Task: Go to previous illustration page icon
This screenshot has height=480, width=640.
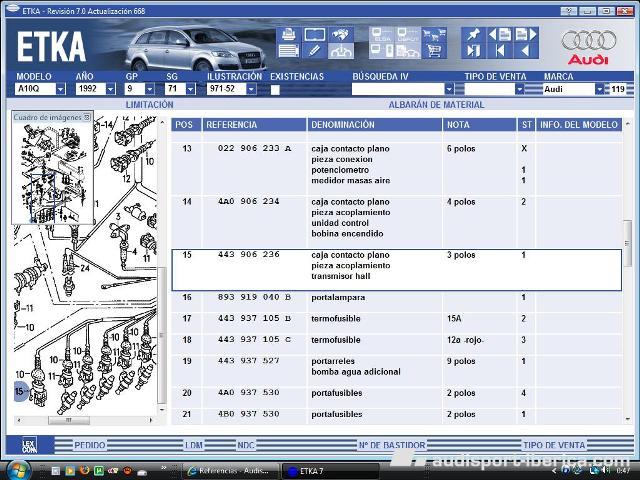Action: pos(500,35)
